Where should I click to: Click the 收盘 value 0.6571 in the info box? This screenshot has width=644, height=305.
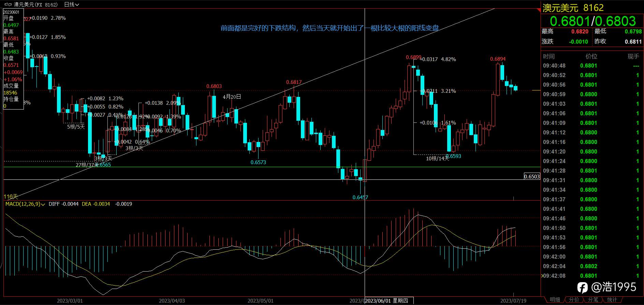pos(11,65)
